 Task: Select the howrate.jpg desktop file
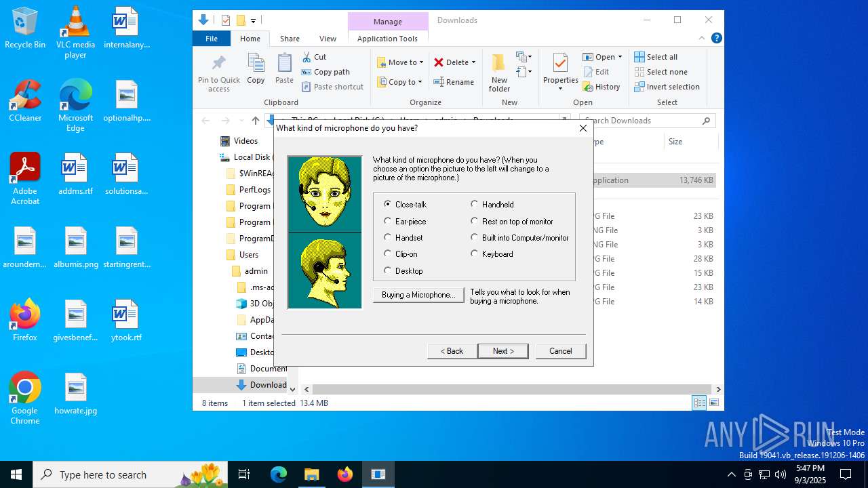click(x=76, y=394)
